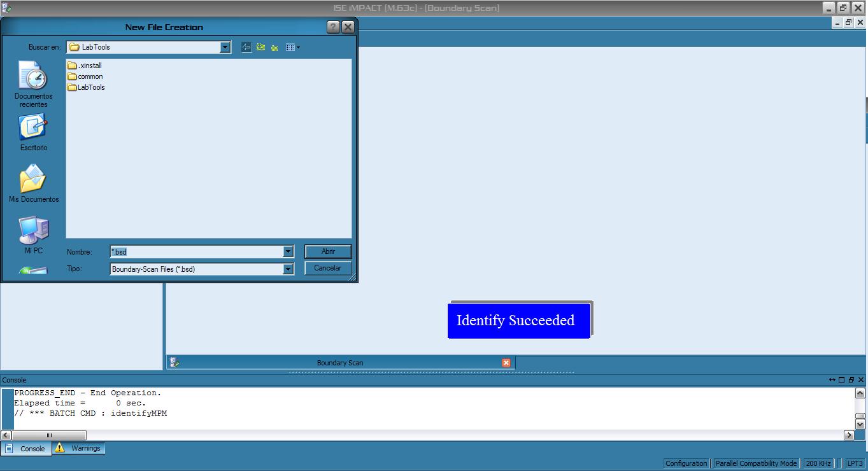This screenshot has height=471, width=868.
Task: Click the console horizontal scrollbar thumb
Action: (x=49, y=435)
